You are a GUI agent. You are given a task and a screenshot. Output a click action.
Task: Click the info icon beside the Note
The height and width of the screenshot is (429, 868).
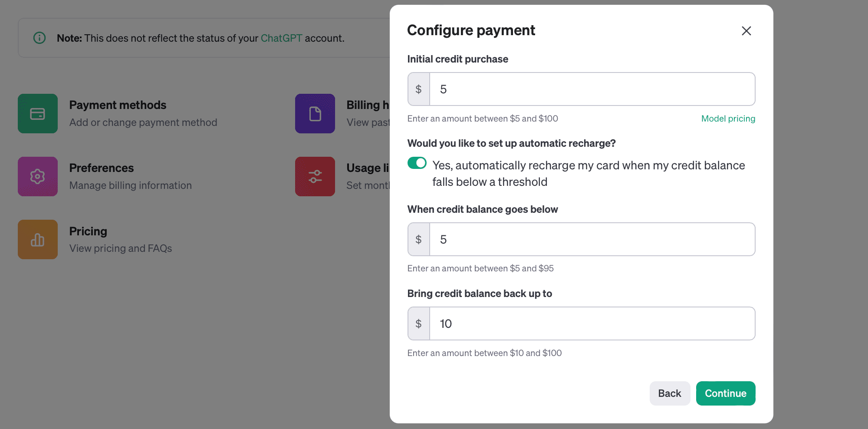(x=39, y=38)
